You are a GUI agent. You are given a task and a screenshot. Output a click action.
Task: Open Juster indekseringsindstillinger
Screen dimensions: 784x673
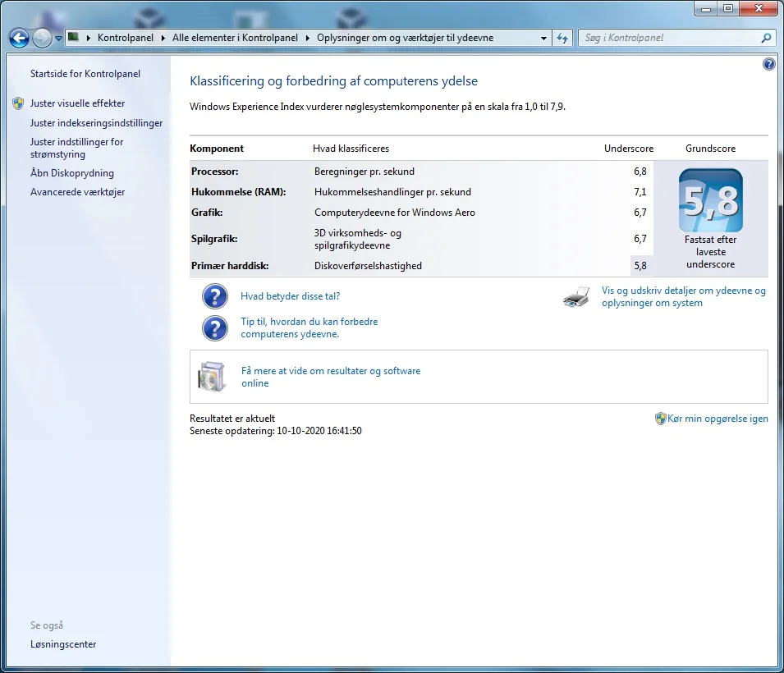(97, 123)
